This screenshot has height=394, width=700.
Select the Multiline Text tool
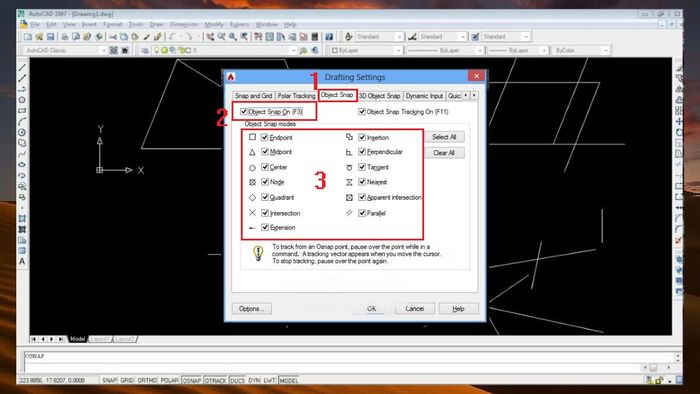click(x=22, y=262)
